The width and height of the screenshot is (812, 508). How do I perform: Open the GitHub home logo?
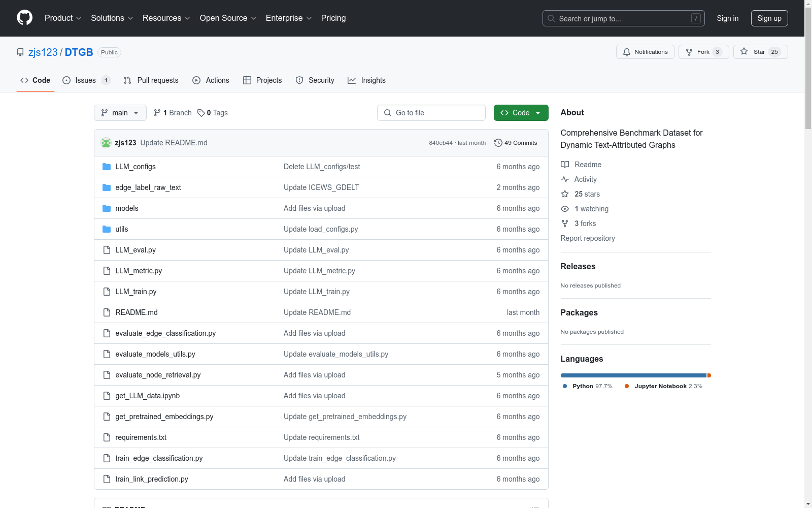(x=24, y=18)
